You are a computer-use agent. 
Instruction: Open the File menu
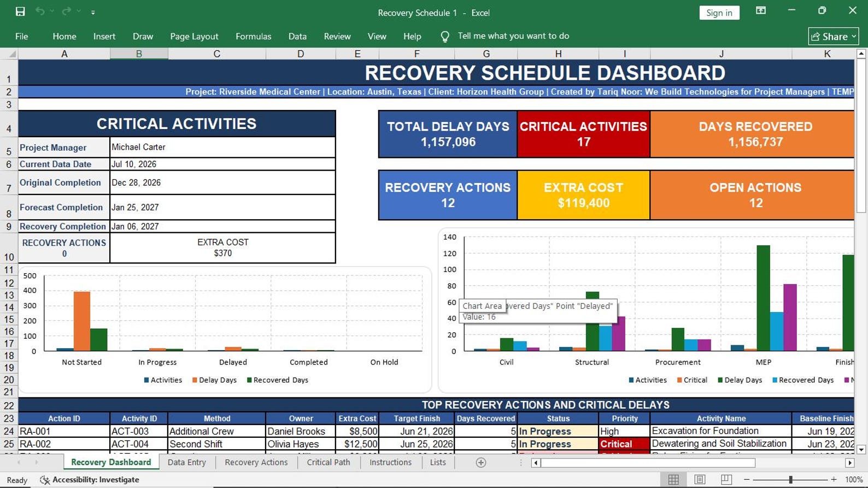click(22, 36)
